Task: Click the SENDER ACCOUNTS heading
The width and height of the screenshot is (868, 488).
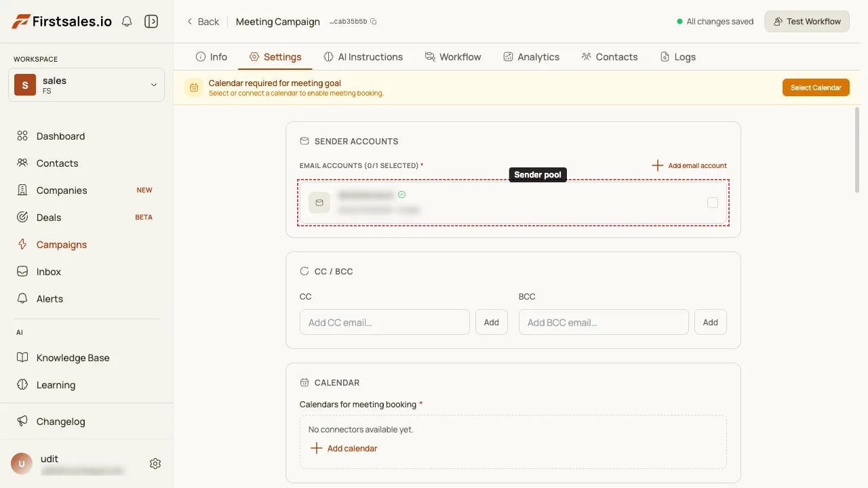Action: [x=356, y=142]
